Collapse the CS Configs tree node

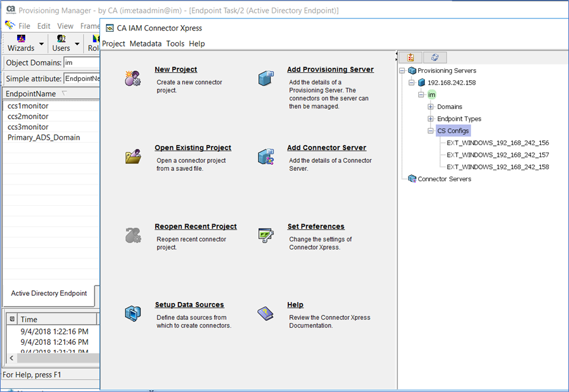click(x=430, y=130)
